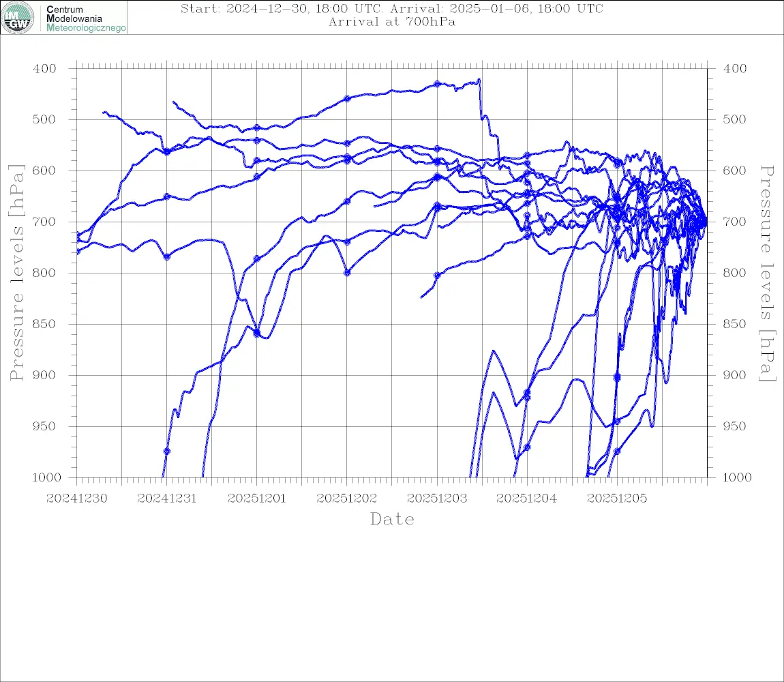The image size is (784, 682).
Task: Click the left axis 600 label
Action: tap(44, 170)
